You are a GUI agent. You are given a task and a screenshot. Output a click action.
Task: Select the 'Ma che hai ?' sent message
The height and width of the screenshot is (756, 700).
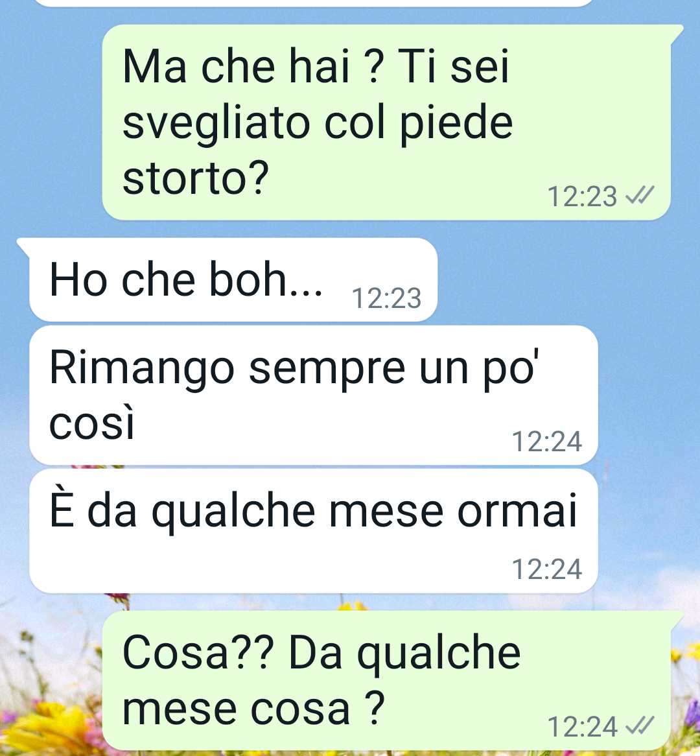(387, 123)
